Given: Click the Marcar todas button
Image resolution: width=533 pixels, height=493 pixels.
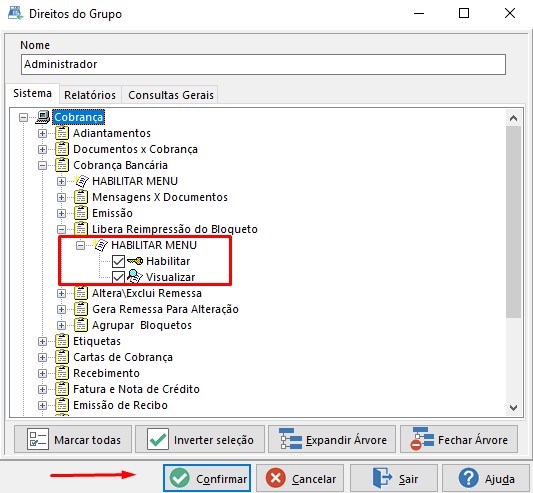Looking at the screenshot, I should click(73, 439).
